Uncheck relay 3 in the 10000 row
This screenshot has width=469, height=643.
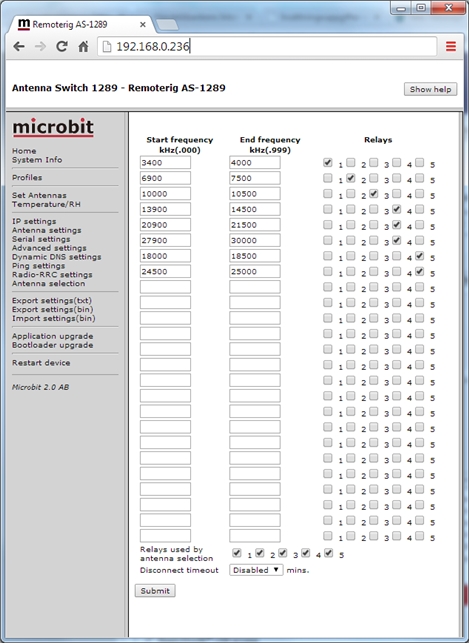tap(373, 194)
